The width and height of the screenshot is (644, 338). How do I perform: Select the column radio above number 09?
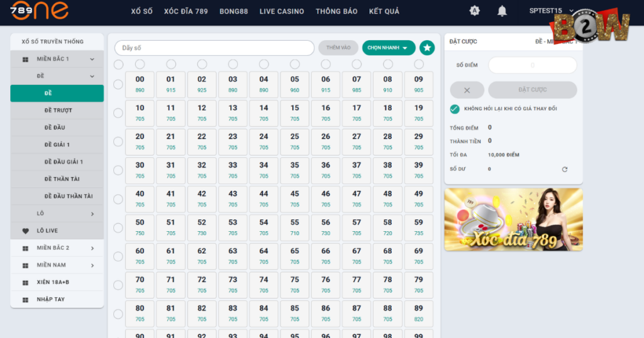[419, 65]
